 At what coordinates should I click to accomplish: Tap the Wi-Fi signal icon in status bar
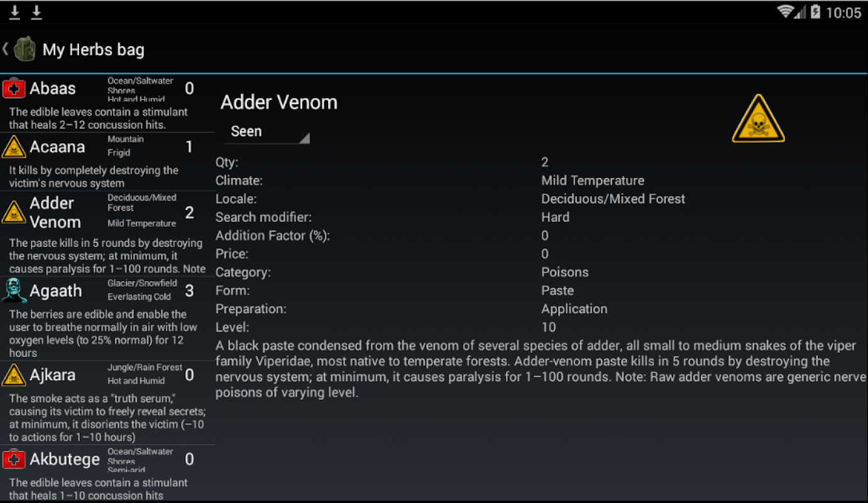[785, 11]
